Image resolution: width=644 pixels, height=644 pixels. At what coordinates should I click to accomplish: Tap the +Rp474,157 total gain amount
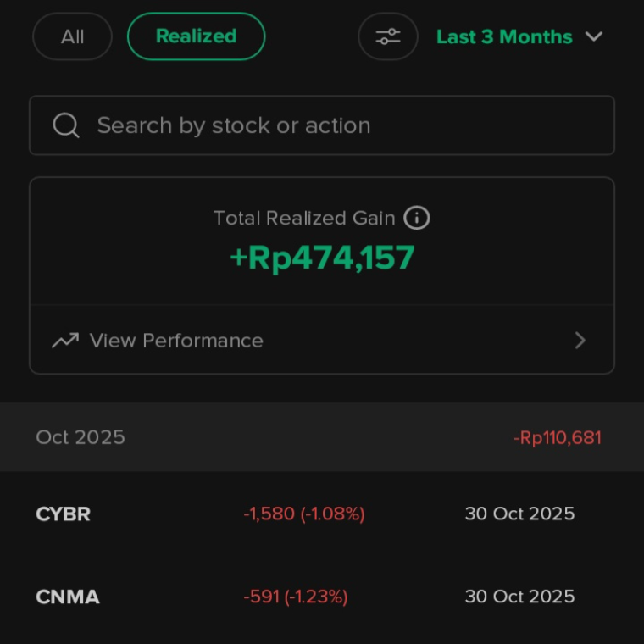tap(322, 258)
